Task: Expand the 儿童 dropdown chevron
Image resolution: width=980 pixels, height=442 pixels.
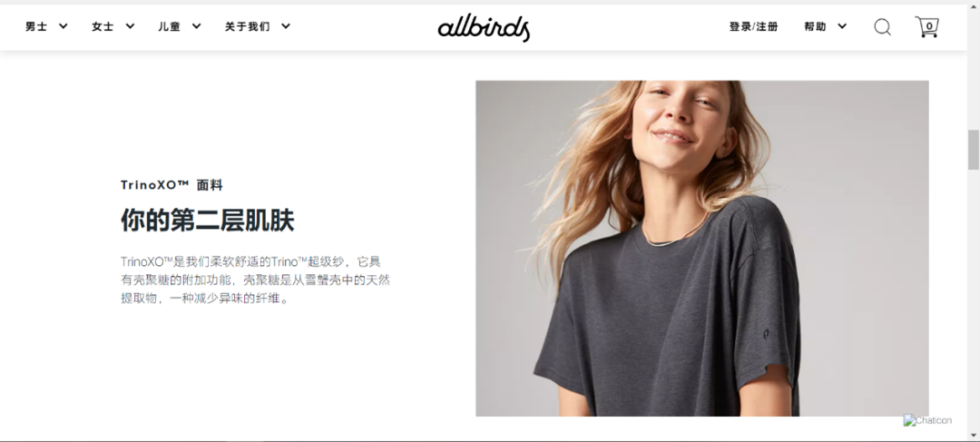Action: [196, 26]
